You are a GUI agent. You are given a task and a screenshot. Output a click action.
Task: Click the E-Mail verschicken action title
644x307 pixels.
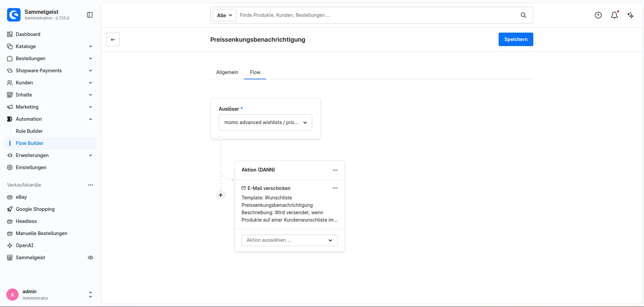(x=269, y=188)
